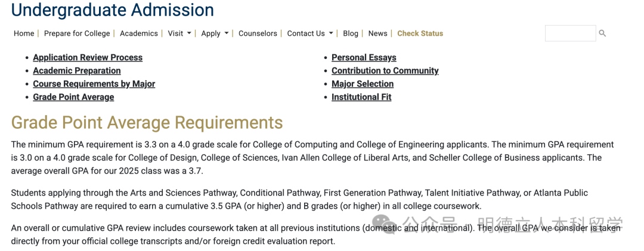Select Counselors in navigation bar
This screenshot has height=251, width=644.
point(258,33)
